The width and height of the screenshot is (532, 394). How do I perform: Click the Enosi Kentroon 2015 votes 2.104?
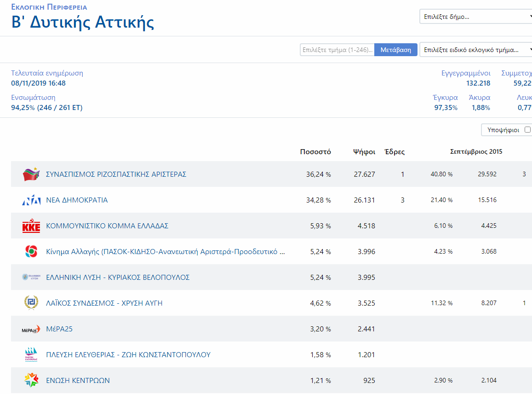(489, 380)
